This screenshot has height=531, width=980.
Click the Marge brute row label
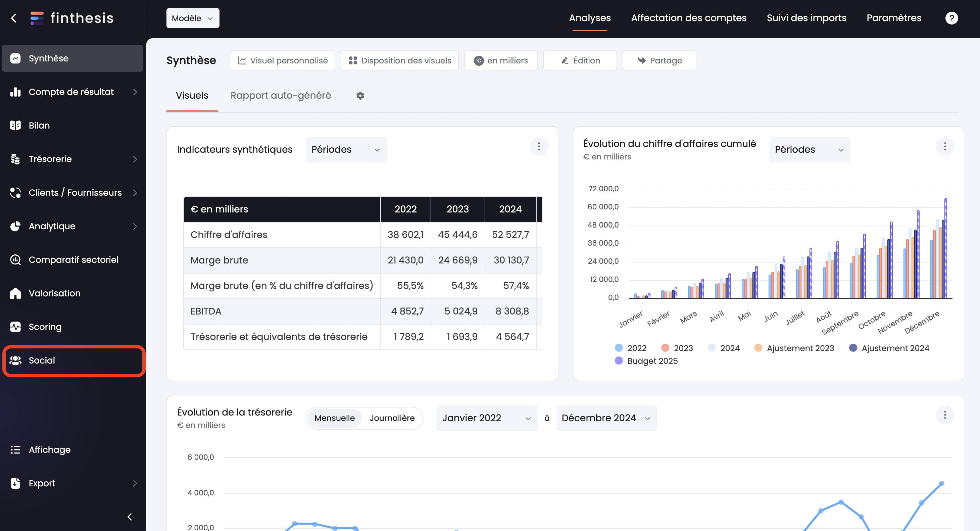point(219,260)
